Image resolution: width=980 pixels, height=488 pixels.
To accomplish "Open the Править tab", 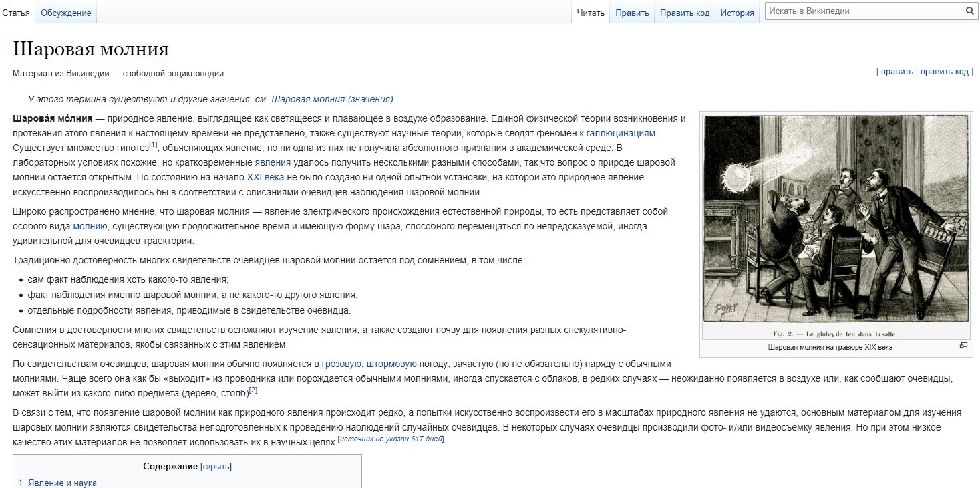I will 632,13.
